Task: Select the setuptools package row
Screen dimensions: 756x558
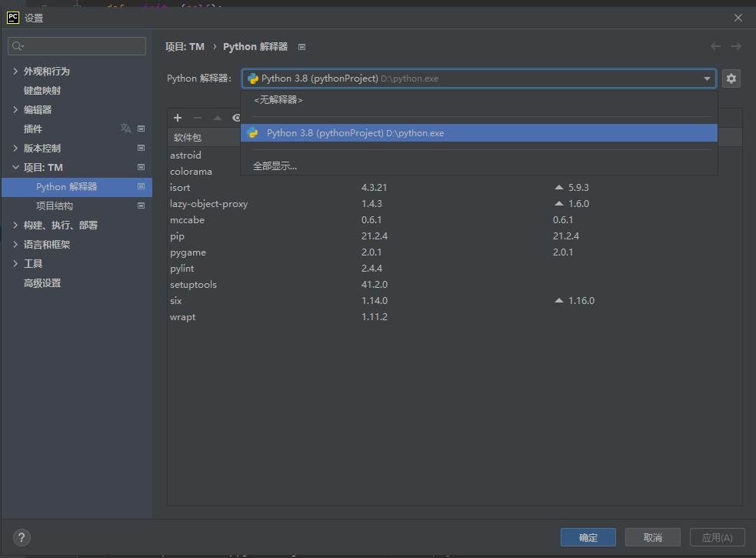Action: coord(455,284)
